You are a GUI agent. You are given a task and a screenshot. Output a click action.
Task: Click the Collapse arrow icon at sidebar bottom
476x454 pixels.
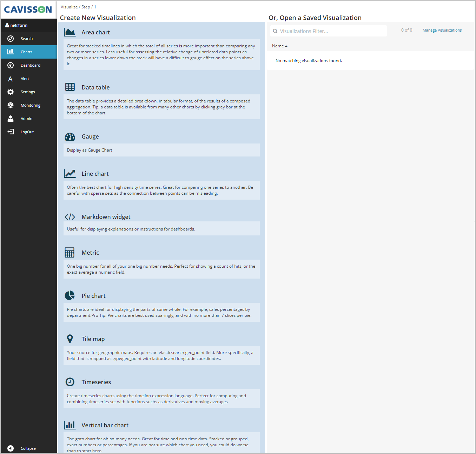tap(11, 448)
